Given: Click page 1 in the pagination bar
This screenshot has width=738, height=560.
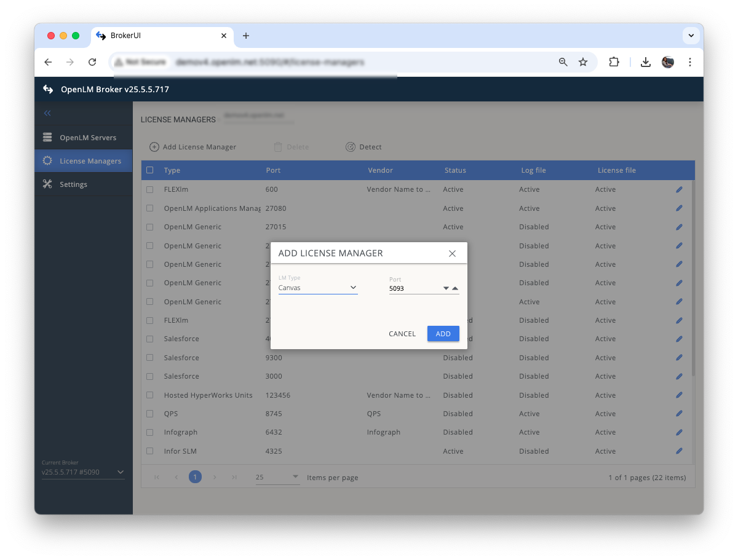Looking at the screenshot, I should click(195, 476).
